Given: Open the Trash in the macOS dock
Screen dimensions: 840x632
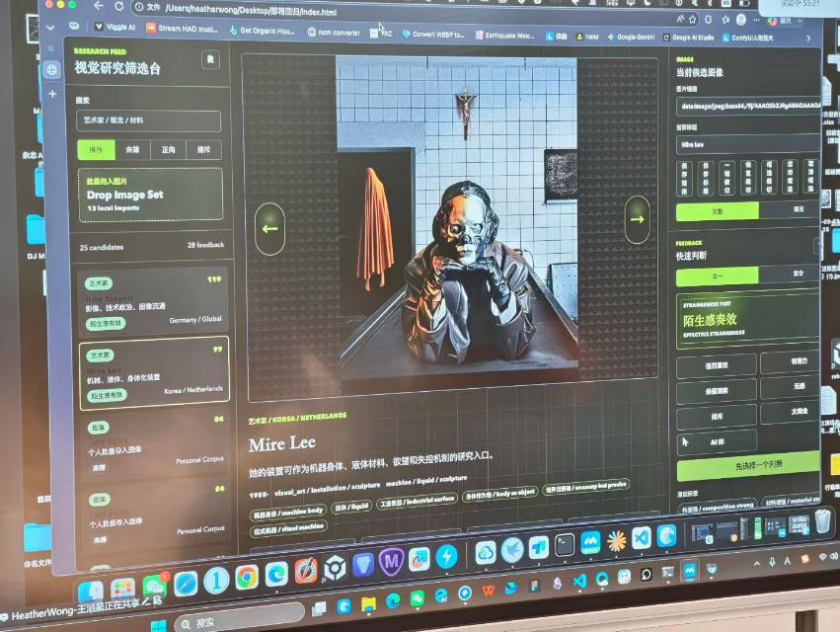Looking at the screenshot, I should pyautogui.click(x=822, y=520).
